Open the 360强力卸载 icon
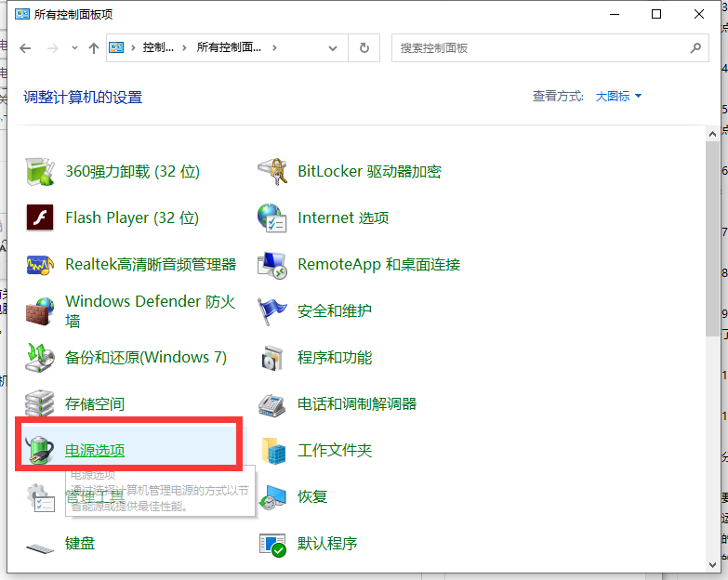 tap(40, 172)
